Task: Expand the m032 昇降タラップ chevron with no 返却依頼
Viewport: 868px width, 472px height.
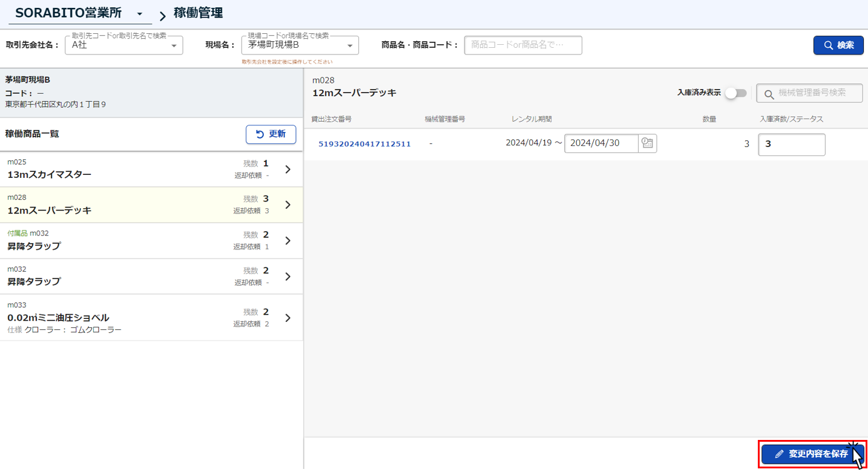Action: 288,277
